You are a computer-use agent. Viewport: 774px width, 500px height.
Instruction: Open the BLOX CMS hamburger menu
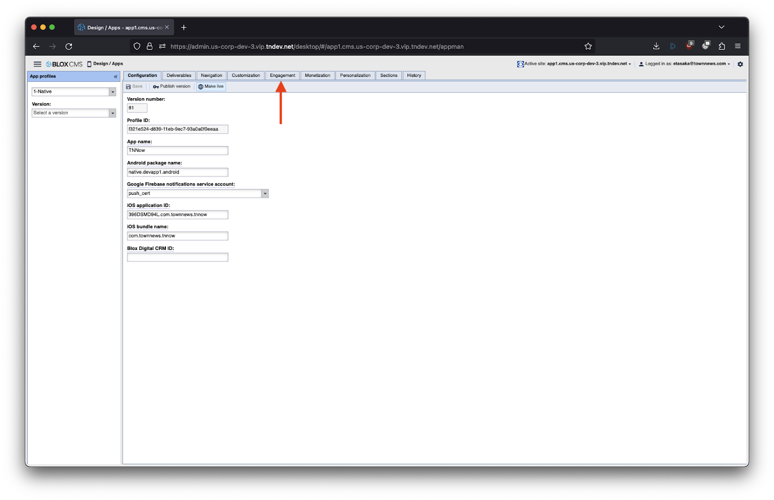pos(37,64)
